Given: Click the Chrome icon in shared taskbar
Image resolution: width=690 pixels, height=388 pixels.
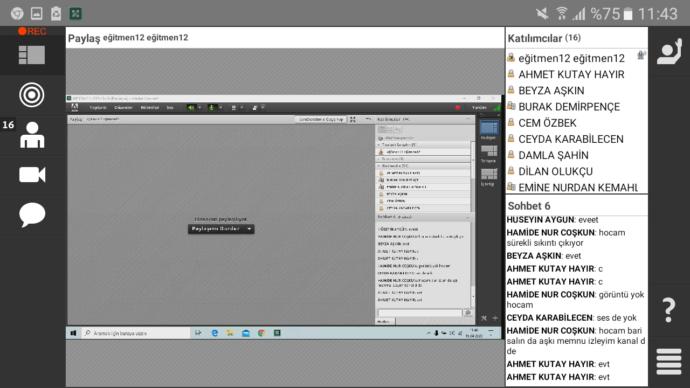Looking at the screenshot, I should [x=261, y=333].
